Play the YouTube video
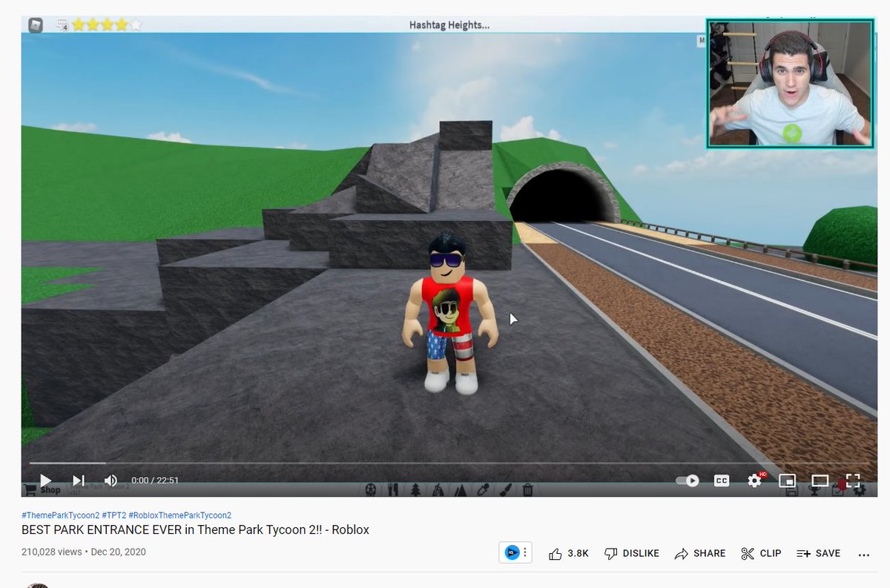This screenshot has height=588, width=890. 45,480
